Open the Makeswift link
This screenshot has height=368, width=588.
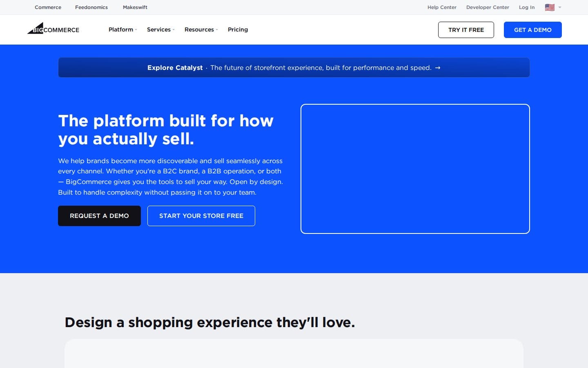[135, 7]
